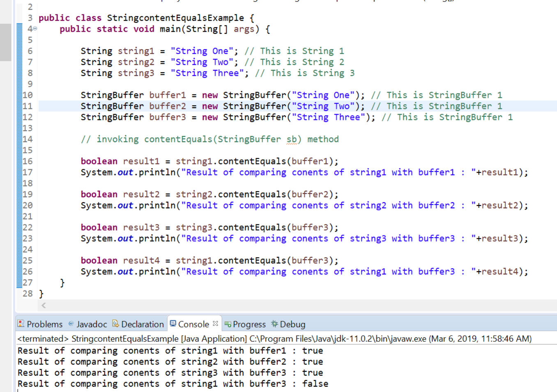Click 'boolean result4' declaration on line 25
Viewport: 557px width, 392px height.
point(120,261)
